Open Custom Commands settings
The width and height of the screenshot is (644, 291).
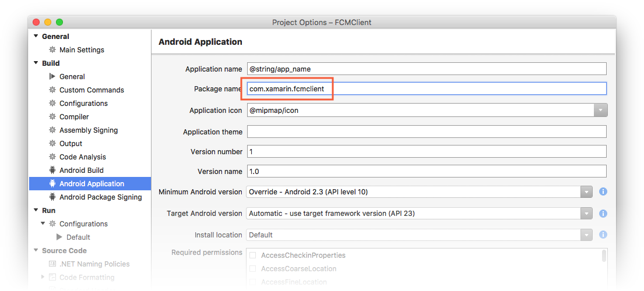[x=92, y=90]
